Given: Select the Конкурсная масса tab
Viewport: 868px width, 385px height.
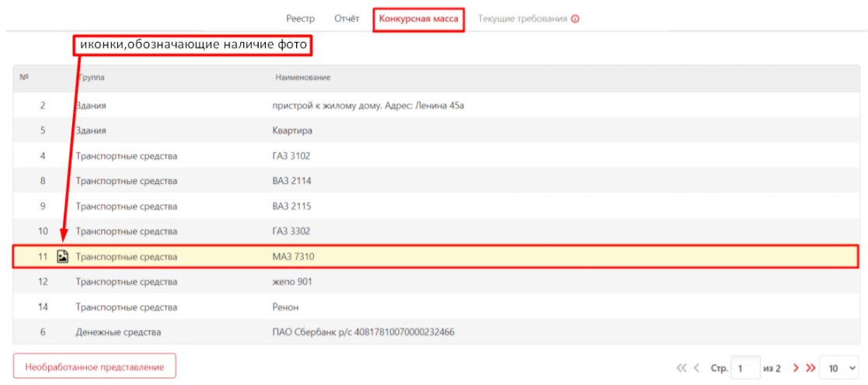Looking at the screenshot, I should (418, 19).
